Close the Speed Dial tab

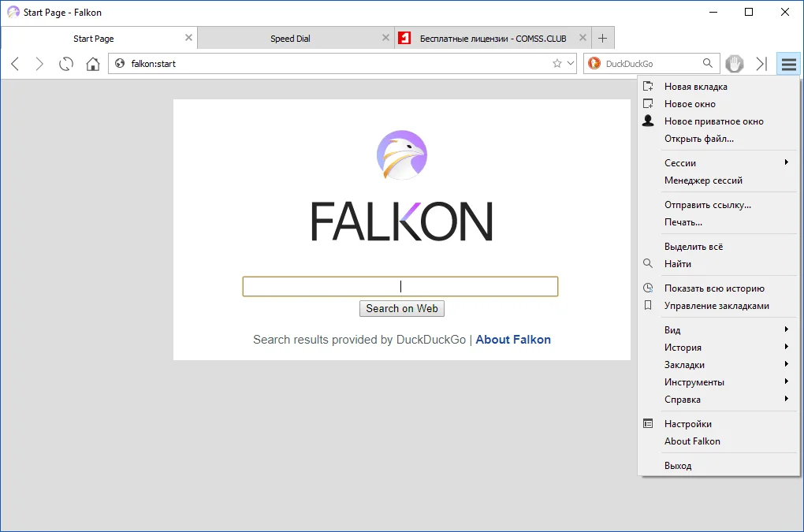(385, 37)
